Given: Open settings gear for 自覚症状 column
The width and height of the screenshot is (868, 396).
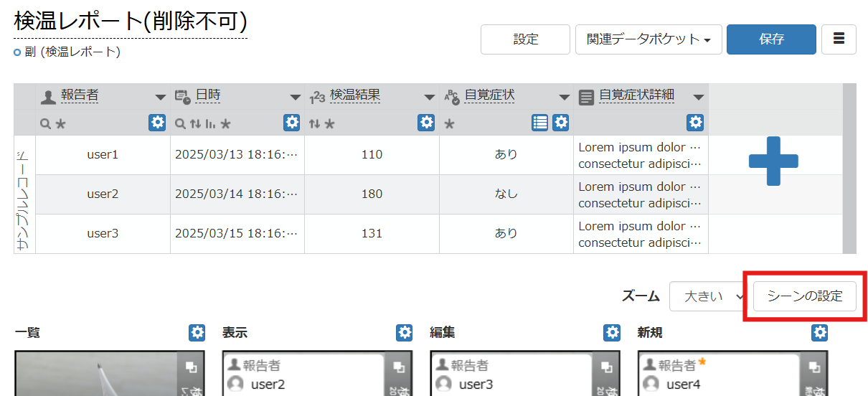Looking at the screenshot, I should [x=561, y=123].
